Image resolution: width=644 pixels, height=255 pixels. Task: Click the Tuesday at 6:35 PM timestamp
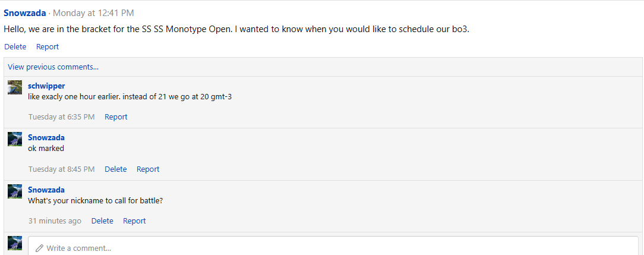click(61, 117)
